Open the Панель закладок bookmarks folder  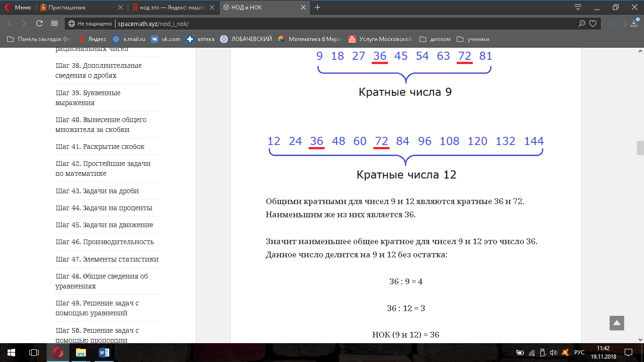[x=39, y=39]
